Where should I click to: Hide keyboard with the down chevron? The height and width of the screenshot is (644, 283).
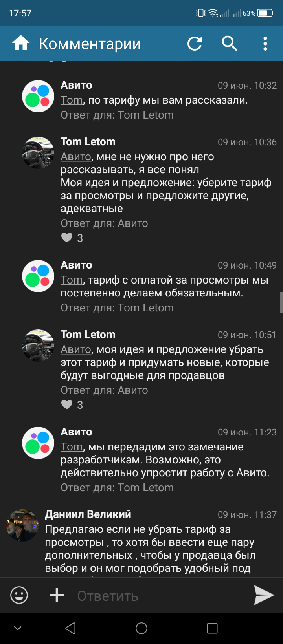tap(18, 628)
